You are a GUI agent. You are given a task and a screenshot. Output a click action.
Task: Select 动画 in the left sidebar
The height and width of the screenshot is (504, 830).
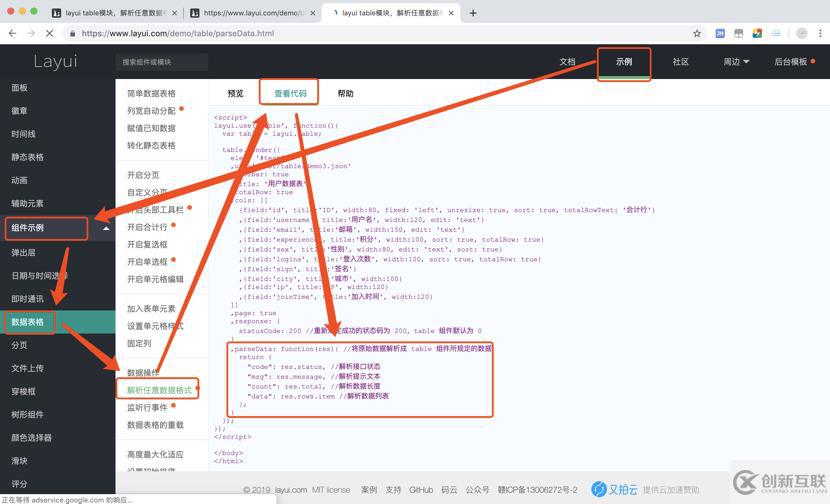click(x=20, y=180)
